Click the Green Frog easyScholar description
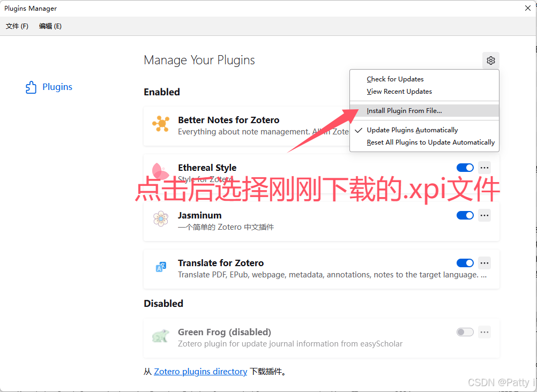The height and width of the screenshot is (392, 537). (290, 344)
